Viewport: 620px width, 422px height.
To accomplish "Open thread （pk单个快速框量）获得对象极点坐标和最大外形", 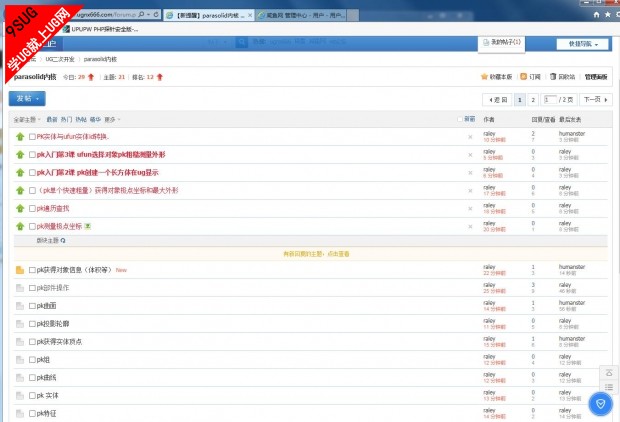I will [x=108, y=191].
